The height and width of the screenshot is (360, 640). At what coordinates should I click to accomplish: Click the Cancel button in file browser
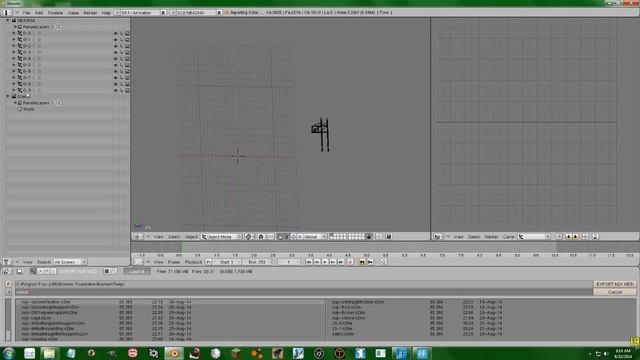pyautogui.click(x=615, y=292)
